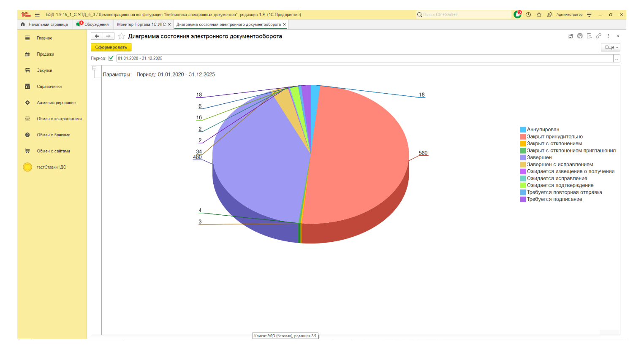Image resolution: width=644 pixels, height=349 pixels.
Task: Open print preview icon
Action: tap(589, 36)
